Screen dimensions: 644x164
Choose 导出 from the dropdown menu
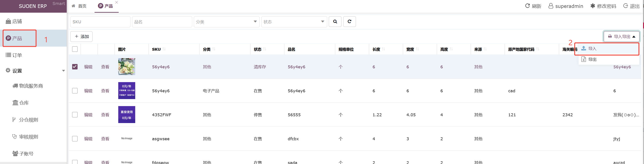tap(609, 59)
